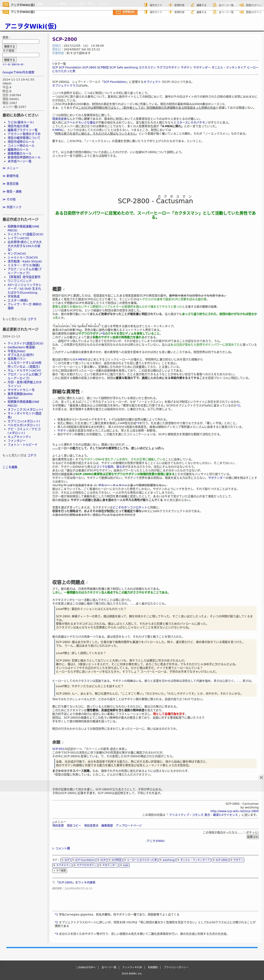This screenshot has width=264, height=980.
Task: Click the pencil edit icon beside 収容上の問題点 heading
Action: click(x=87, y=582)
